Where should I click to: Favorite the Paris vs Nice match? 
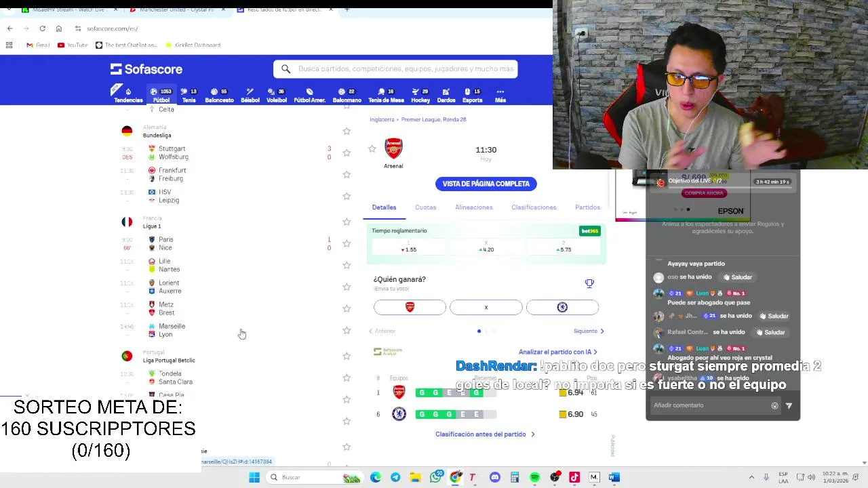(347, 243)
